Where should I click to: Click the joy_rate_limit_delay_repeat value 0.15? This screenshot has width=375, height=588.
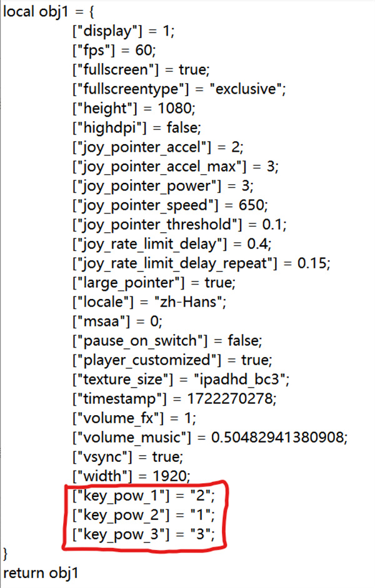312,263
